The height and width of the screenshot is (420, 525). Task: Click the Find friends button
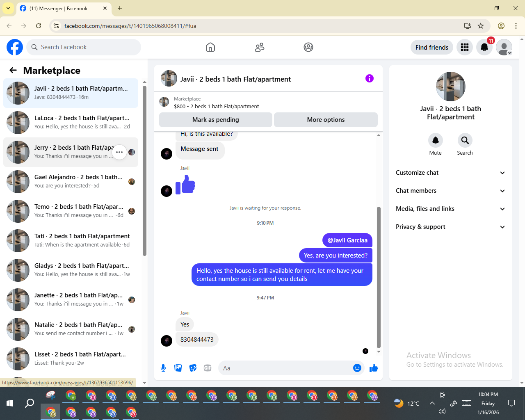(432, 47)
